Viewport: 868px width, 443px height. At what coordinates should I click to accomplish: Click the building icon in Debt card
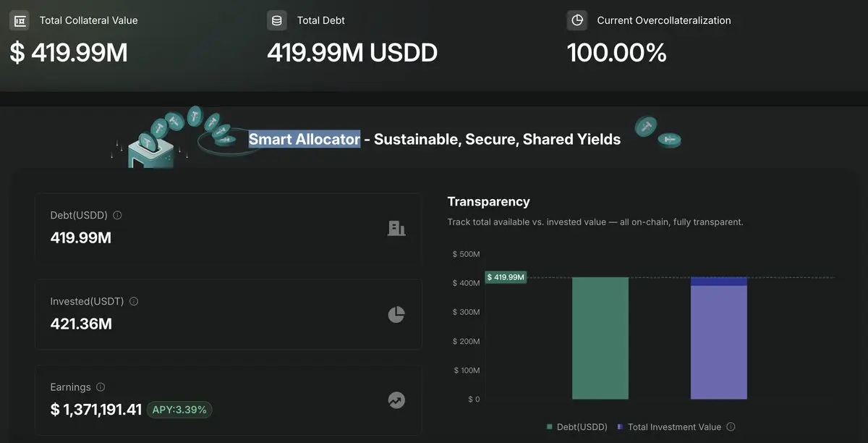pyautogui.click(x=396, y=229)
